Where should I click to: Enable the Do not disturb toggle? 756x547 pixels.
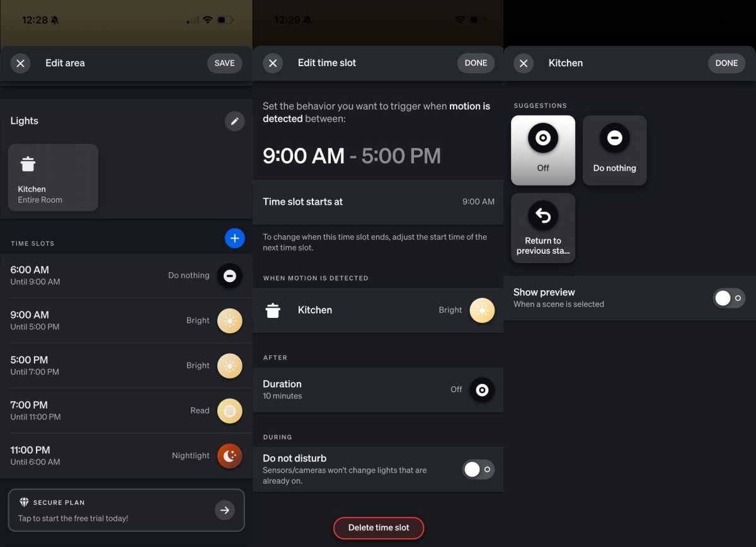coord(478,469)
